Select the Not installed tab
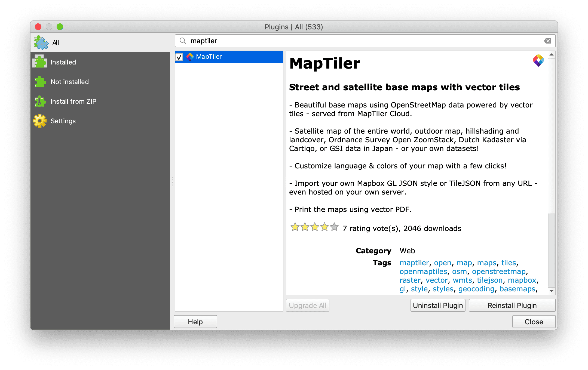The height and width of the screenshot is (370, 588). click(x=69, y=82)
